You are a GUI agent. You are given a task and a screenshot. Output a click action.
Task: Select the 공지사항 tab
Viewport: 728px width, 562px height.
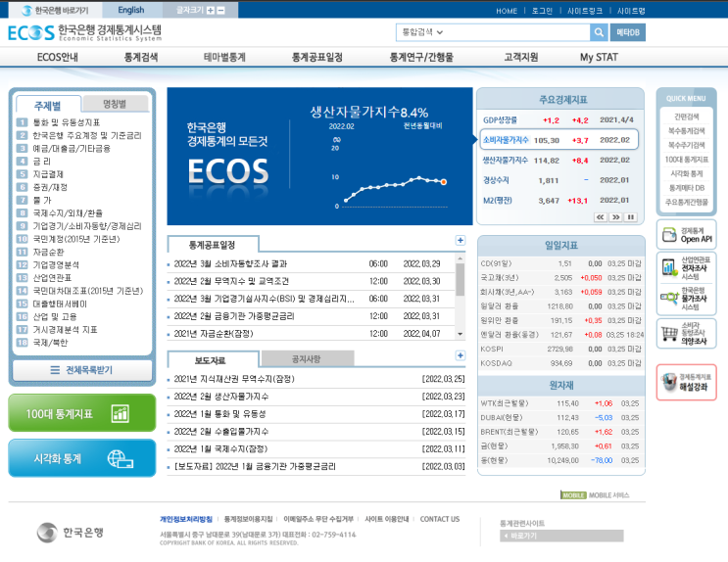click(307, 358)
